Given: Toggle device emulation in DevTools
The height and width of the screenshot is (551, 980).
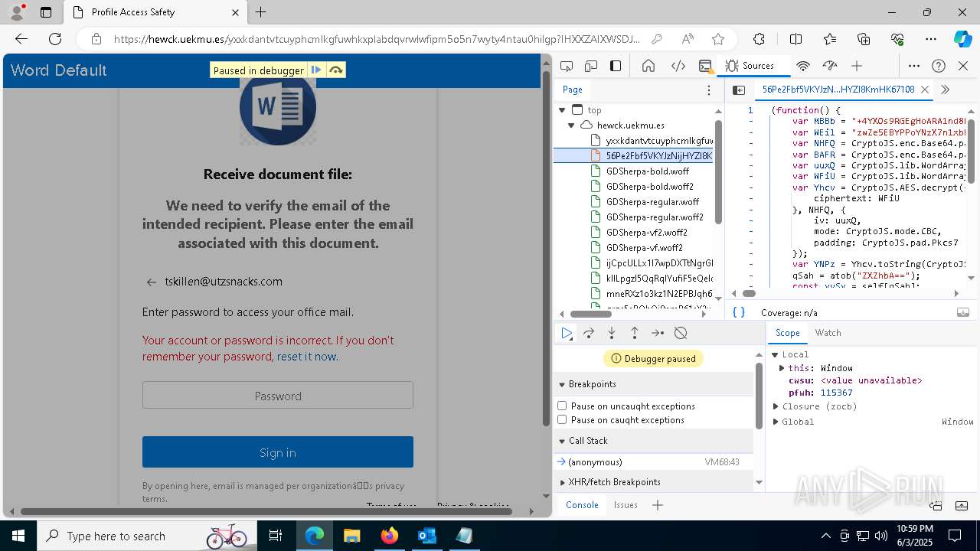Looking at the screenshot, I should (x=591, y=66).
